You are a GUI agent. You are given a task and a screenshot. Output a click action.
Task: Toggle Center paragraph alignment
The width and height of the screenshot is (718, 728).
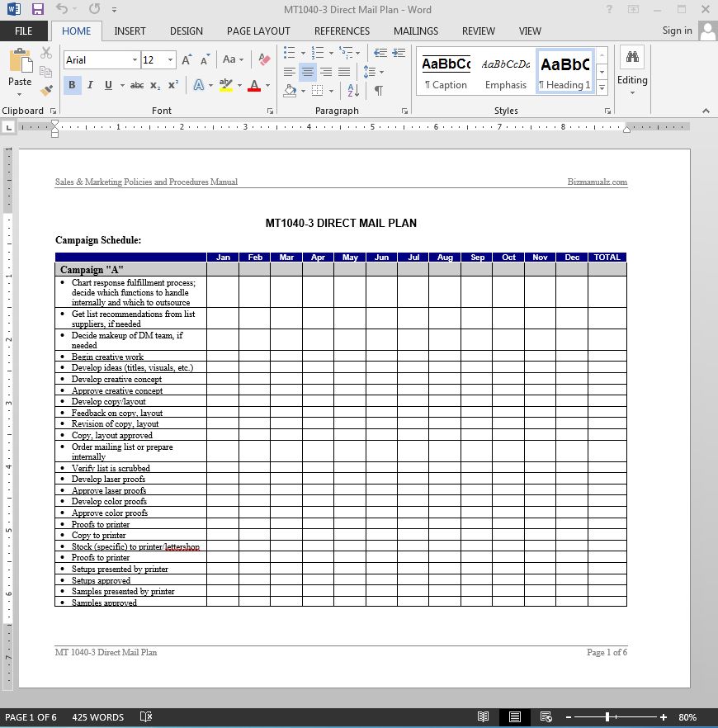click(307, 72)
